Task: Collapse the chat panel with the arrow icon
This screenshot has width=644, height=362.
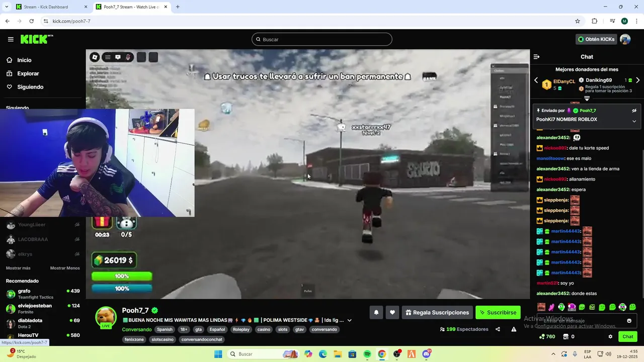Action: (536, 57)
